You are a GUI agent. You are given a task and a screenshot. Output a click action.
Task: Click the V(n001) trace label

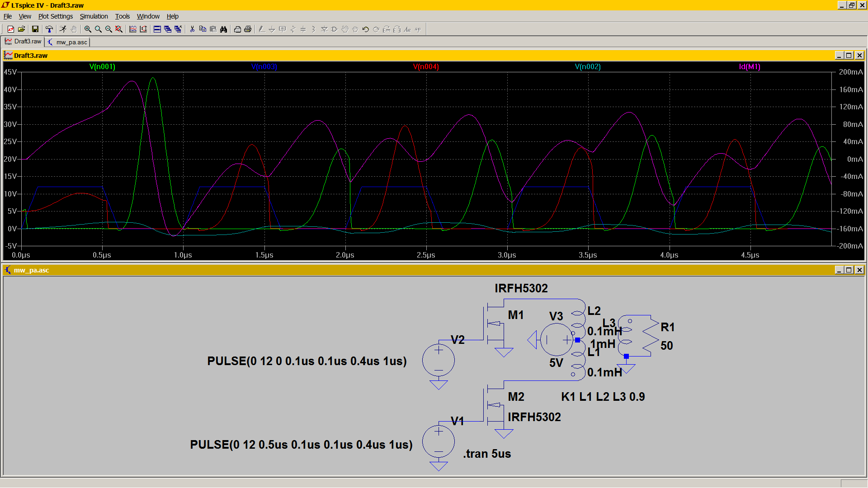point(102,67)
